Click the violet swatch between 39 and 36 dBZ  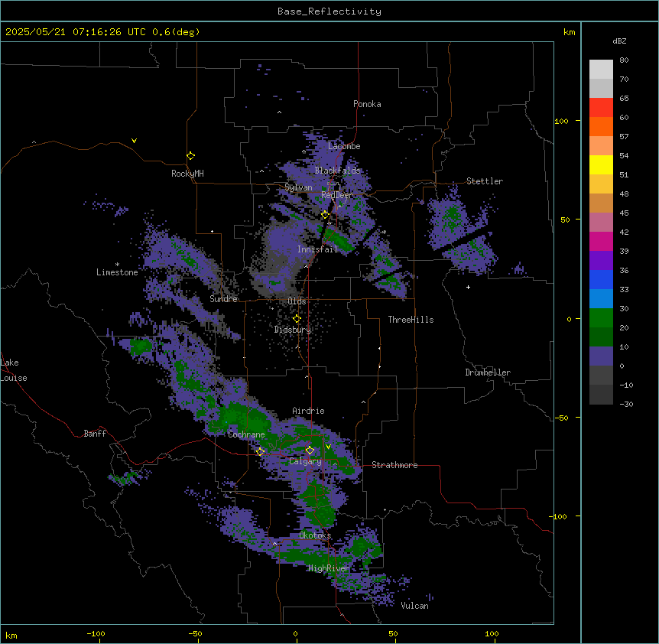click(x=601, y=261)
